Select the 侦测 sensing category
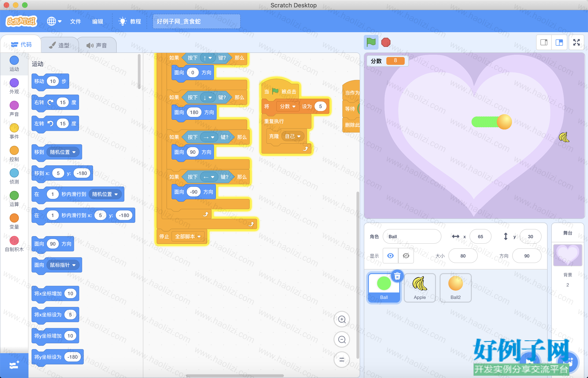Screen dimensions: 588x378 click(14, 177)
